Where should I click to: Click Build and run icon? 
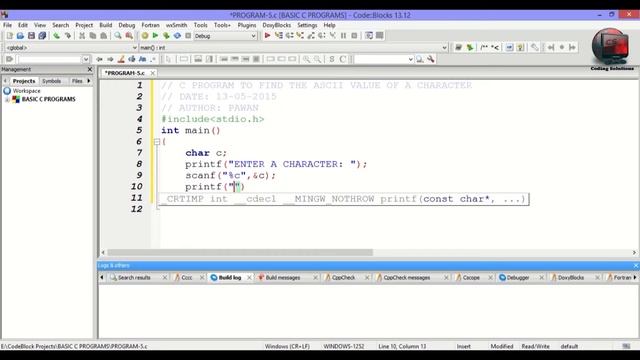pos(166,36)
